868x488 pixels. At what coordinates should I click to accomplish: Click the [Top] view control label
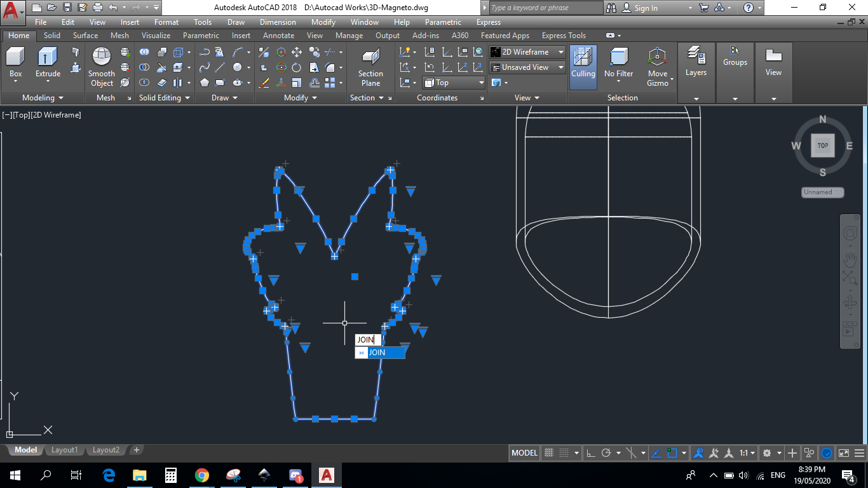click(x=21, y=115)
